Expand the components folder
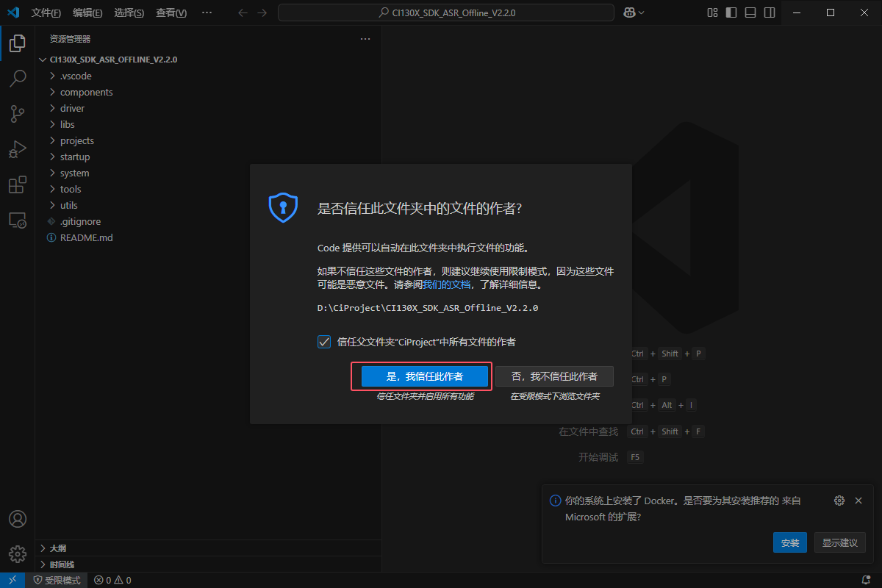This screenshot has width=882, height=588. coord(209,92)
